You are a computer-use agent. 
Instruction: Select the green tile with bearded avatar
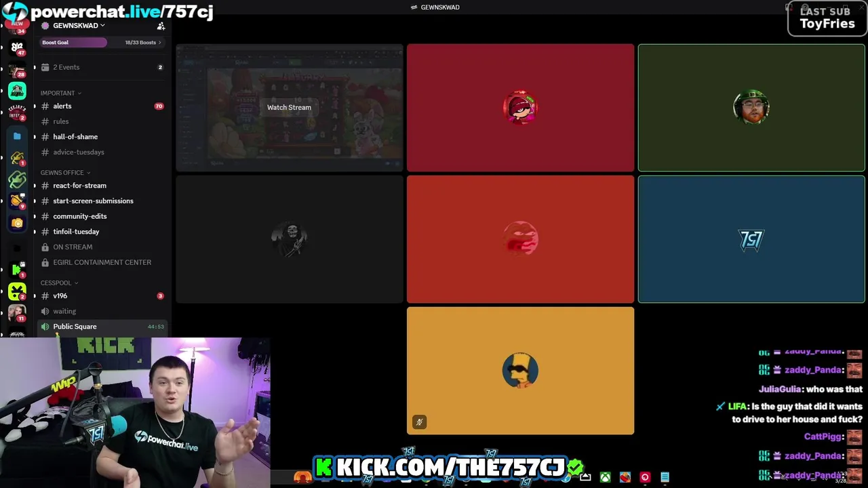(x=751, y=107)
